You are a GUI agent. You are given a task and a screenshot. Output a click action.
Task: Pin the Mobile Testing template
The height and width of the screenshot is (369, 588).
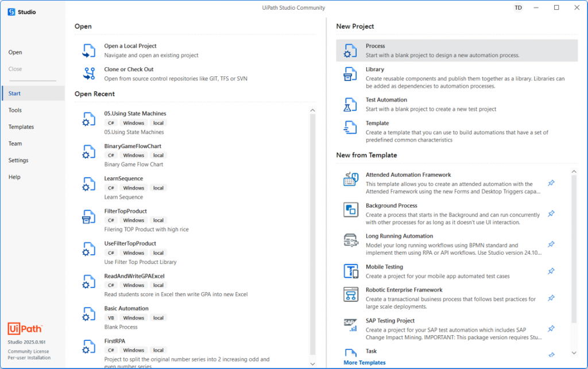click(x=551, y=271)
